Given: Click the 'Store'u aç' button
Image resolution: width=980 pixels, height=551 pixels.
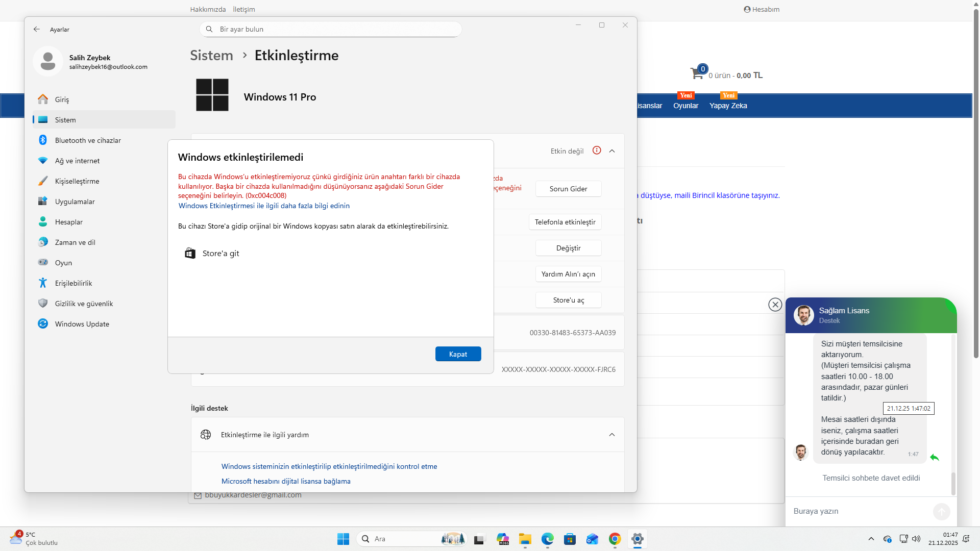Looking at the screenshot, I should click(568, 300).
